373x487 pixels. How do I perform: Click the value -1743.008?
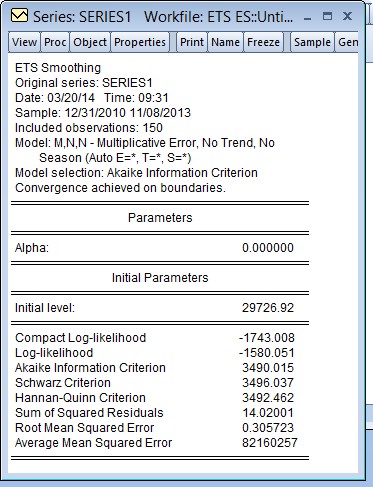point(267,338)
